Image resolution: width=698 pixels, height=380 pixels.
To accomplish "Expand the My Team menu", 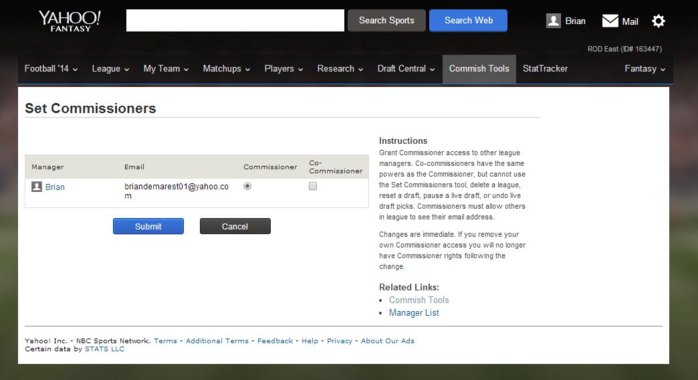I will [x=166, y=69].
